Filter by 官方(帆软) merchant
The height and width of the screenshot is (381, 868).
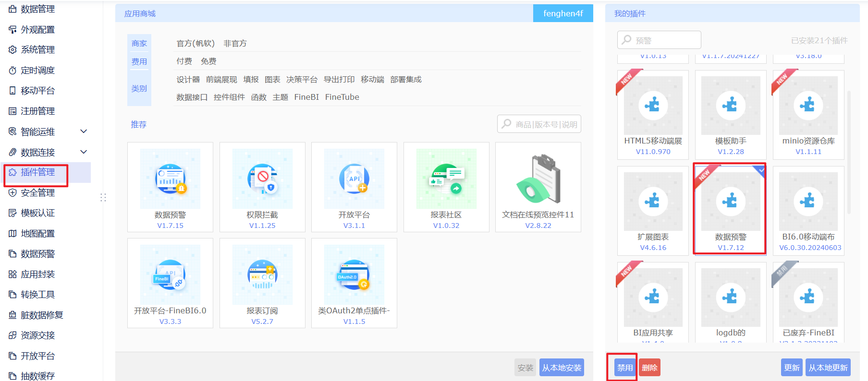[x=196, y=43]
